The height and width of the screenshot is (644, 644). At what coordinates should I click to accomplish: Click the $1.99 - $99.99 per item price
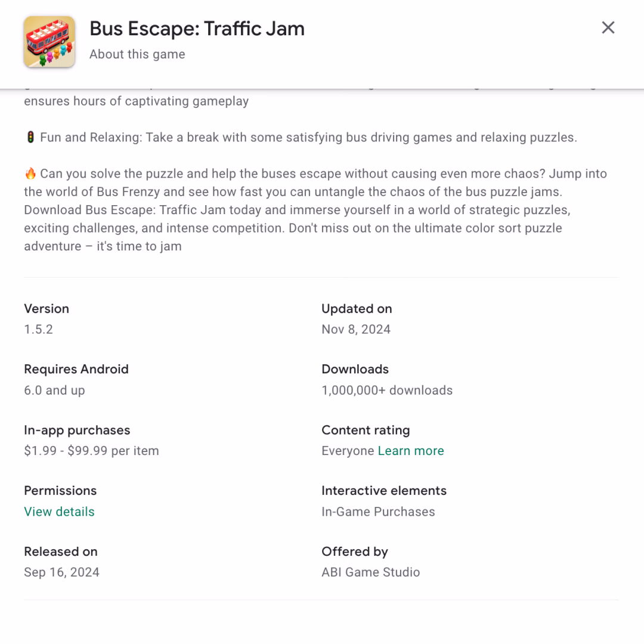[92, 451]
